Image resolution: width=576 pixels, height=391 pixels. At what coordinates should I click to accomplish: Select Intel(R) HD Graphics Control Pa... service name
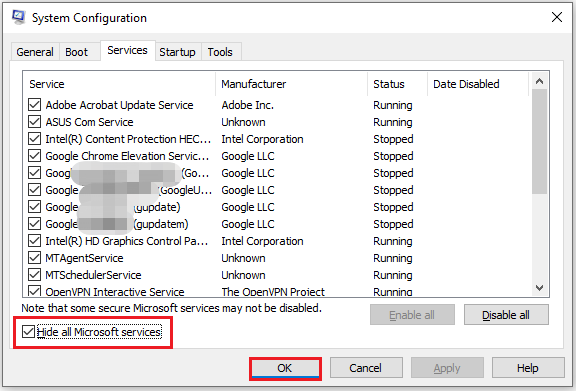(x=127, y=241)
